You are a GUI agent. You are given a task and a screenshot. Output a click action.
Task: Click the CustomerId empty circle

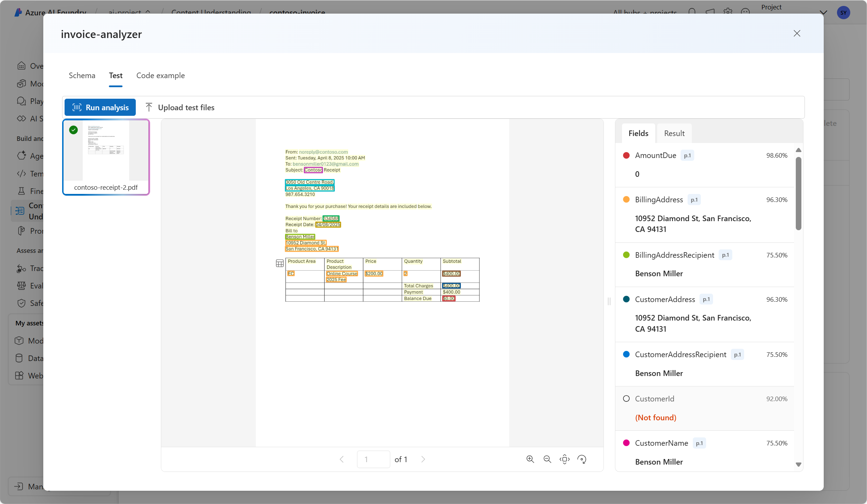click(626, 399)
